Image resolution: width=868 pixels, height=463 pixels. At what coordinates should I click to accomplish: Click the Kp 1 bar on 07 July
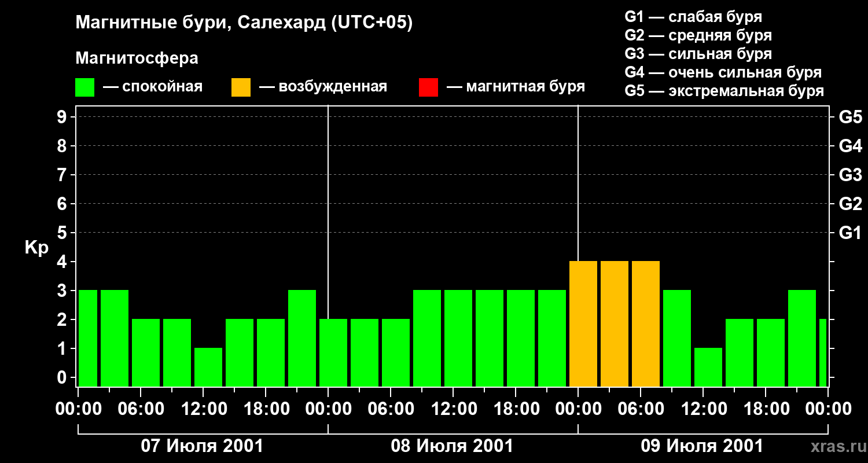(x=208, y=368)
